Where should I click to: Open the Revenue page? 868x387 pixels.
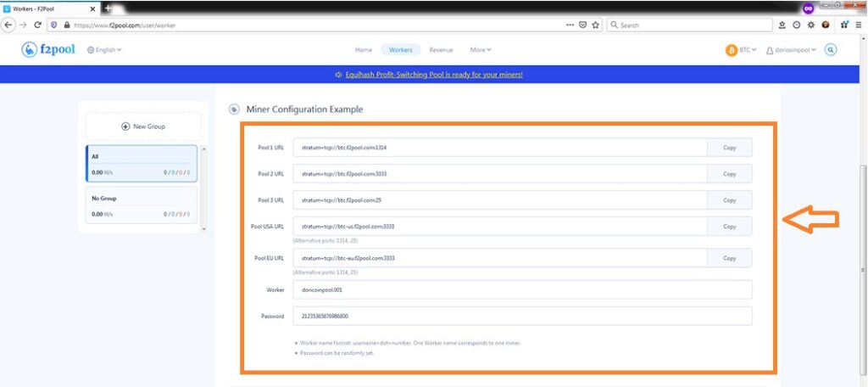pyautogui.click(x=441, y=50)
